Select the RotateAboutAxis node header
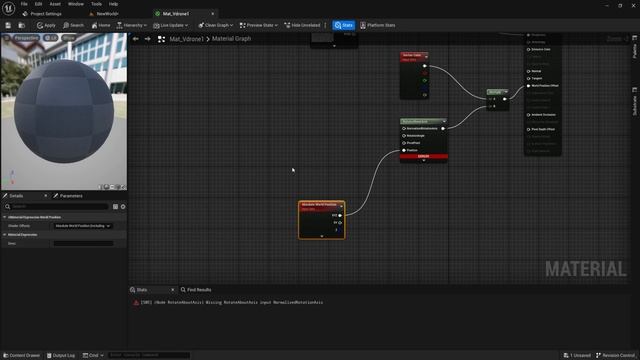The width and height of the screenshot is (640, 360). pyautogui.click(x=423, y=121)
